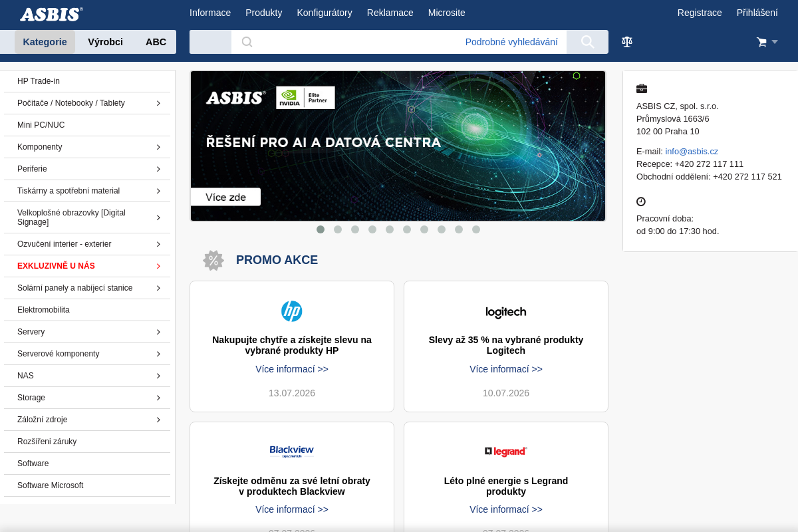Expand Ozvučení interier - exterier chevron
The image size is (798, 532).
click(158, 244)
